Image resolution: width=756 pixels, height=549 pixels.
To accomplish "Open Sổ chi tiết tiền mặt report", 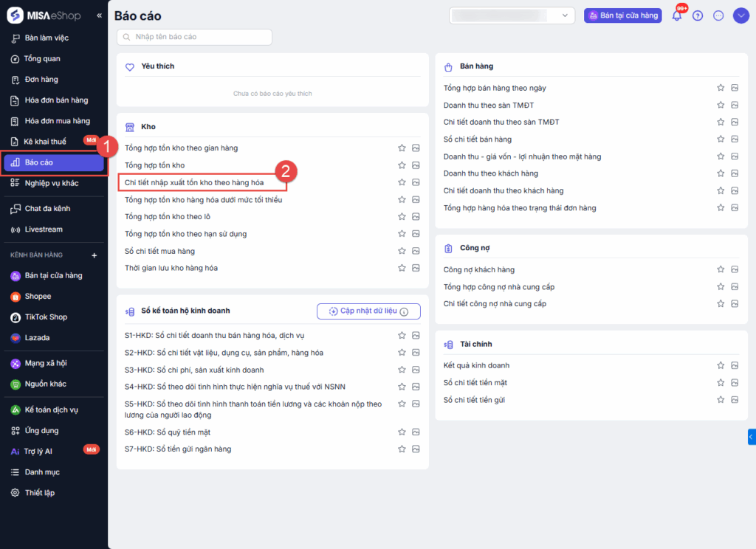I will click(x=475, y=383).
